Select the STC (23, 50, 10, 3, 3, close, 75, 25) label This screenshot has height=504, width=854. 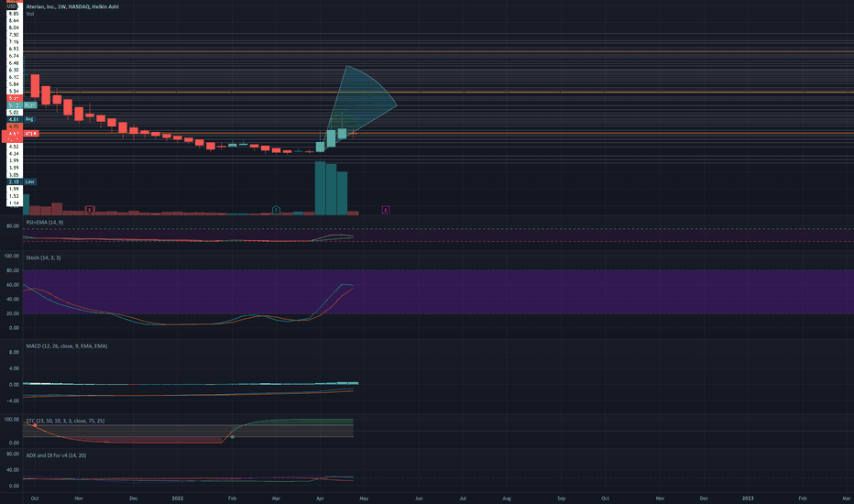click(x=65, y=421)
